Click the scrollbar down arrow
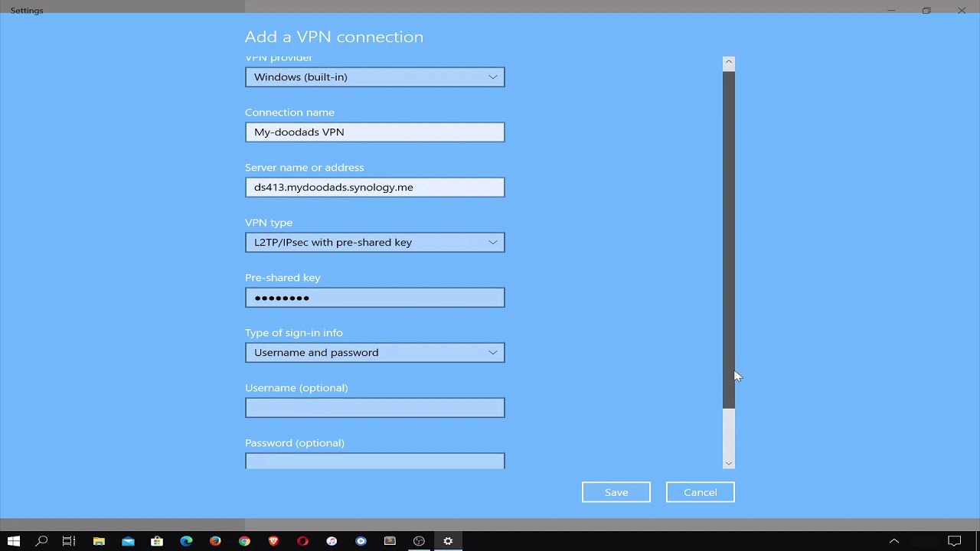This screenshot has height=551, width=980. [729, 463]
